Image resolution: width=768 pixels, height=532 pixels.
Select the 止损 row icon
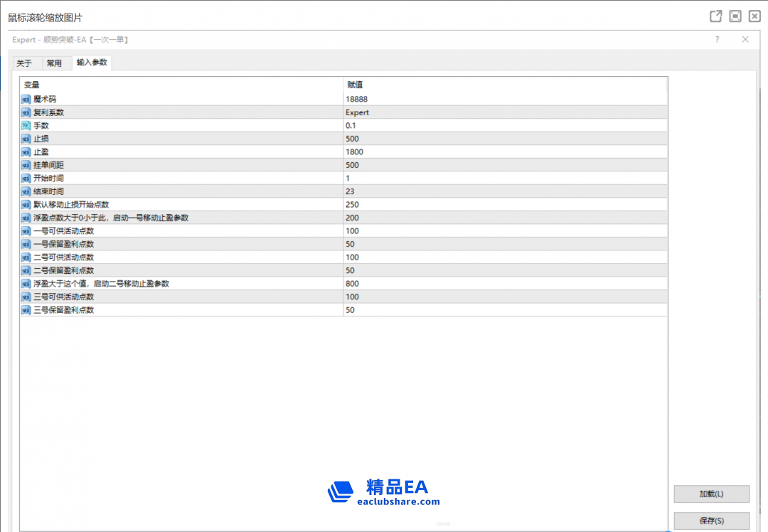click(26, 139)
